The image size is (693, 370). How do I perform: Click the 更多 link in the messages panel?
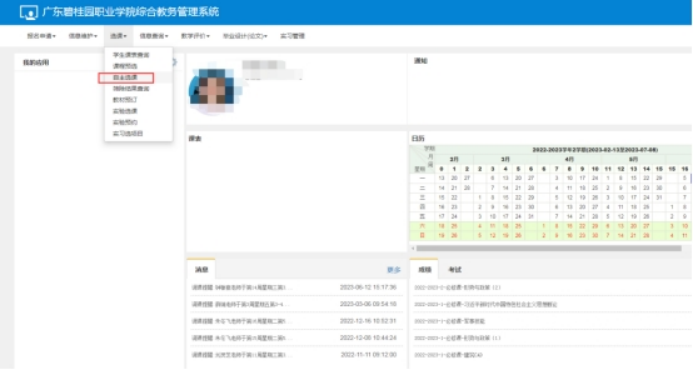click(x=393, y=270)
